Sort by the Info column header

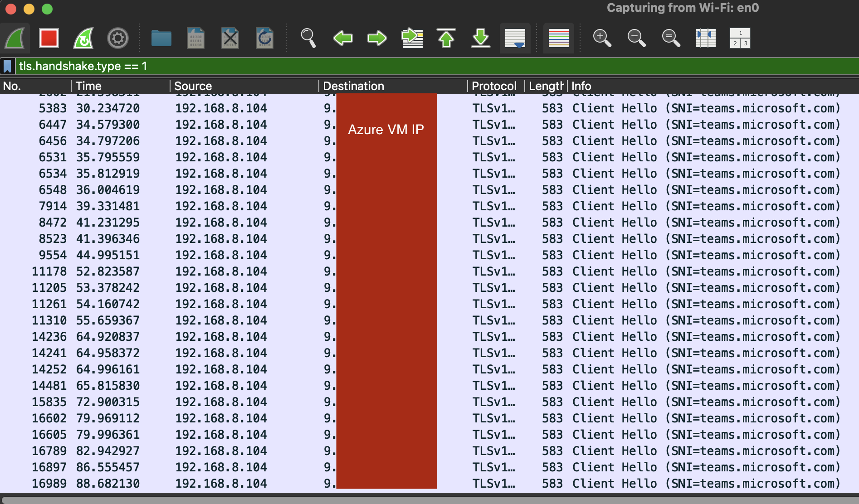(x=713, y=86)
